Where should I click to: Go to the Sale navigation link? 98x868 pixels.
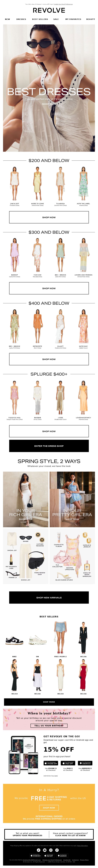[x=56, y=19]
